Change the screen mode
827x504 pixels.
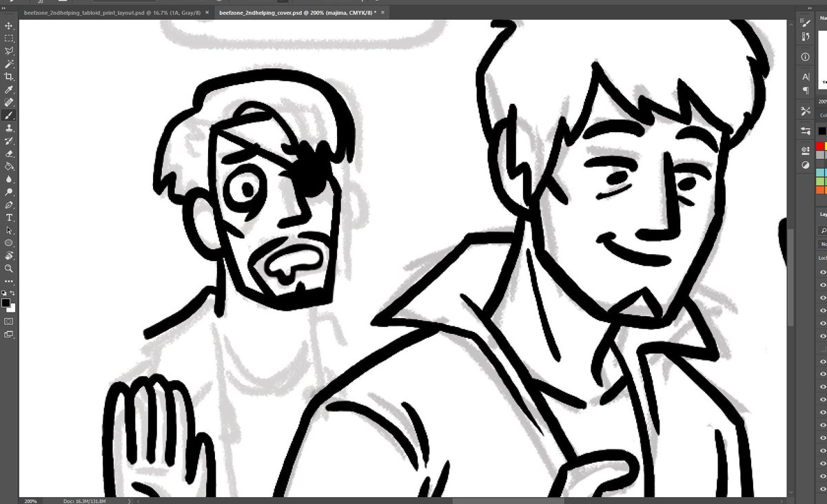(9, 335)
